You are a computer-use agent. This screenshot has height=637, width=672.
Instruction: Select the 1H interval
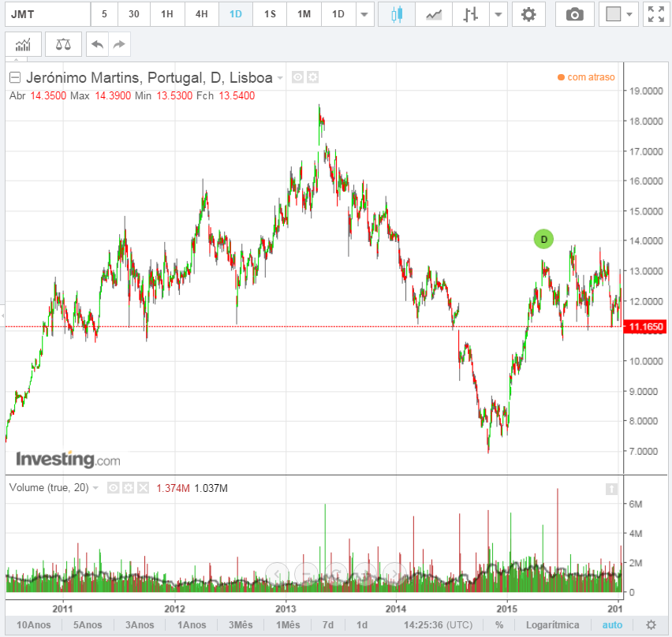[167, 14]
